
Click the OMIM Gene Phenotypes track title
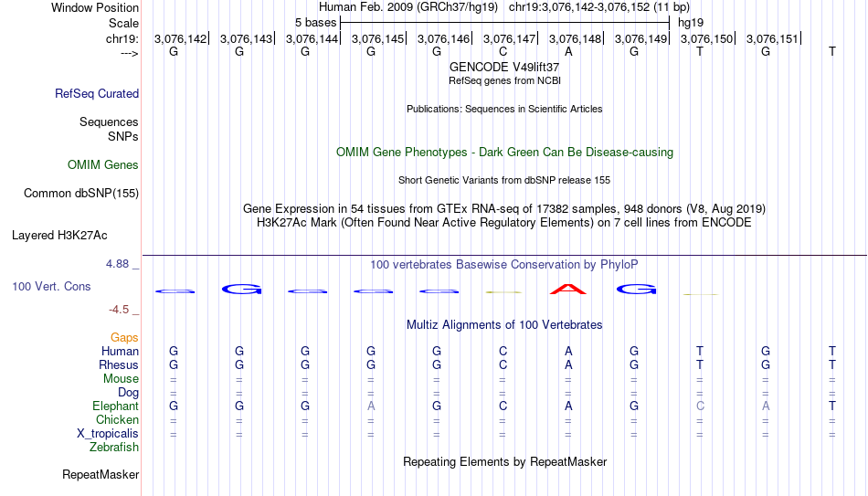pyautogui.click(x=504, y=153)
